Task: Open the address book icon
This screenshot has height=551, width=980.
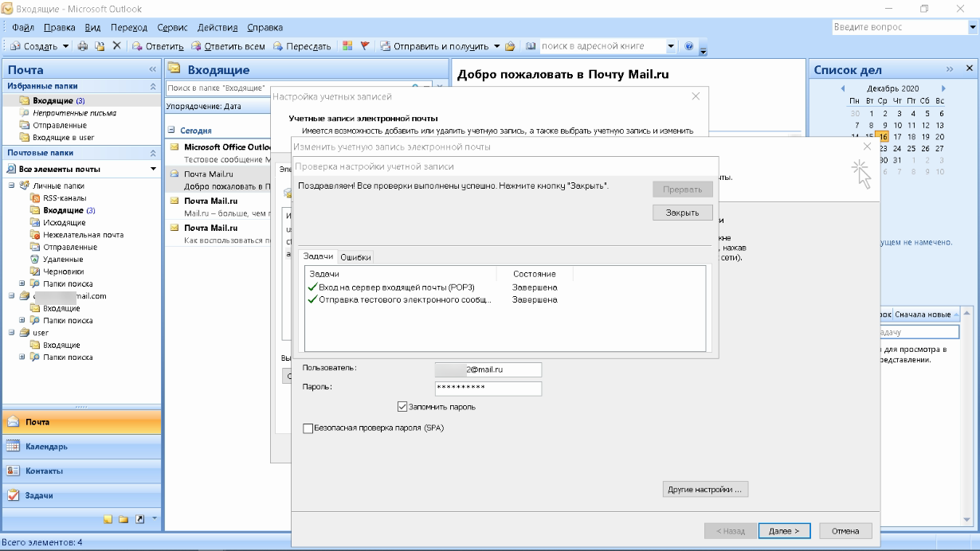Action: (531, 46)
